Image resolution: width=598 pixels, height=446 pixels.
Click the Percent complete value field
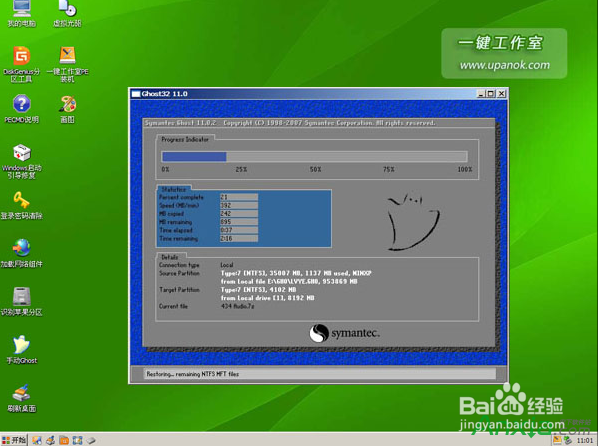pos(239,197)
